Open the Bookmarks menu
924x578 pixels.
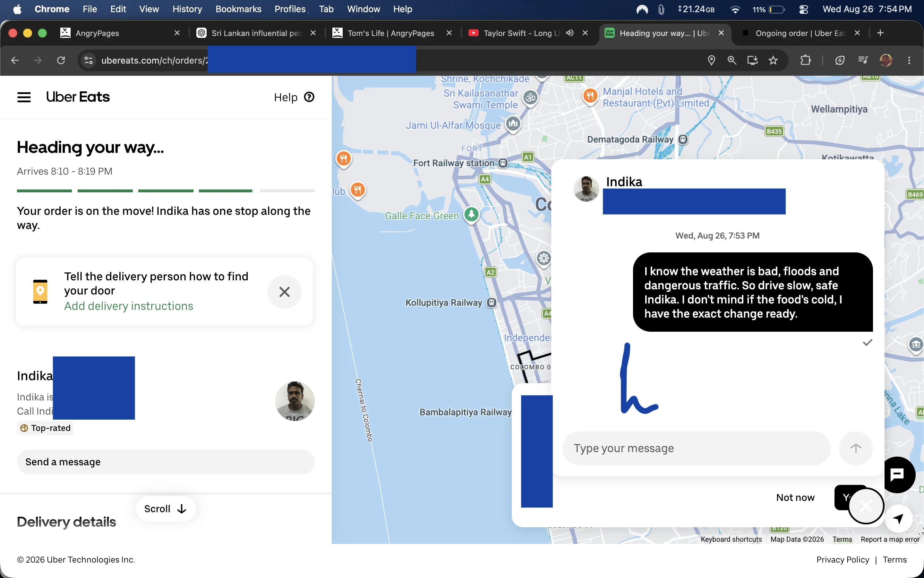coord(238,9)
